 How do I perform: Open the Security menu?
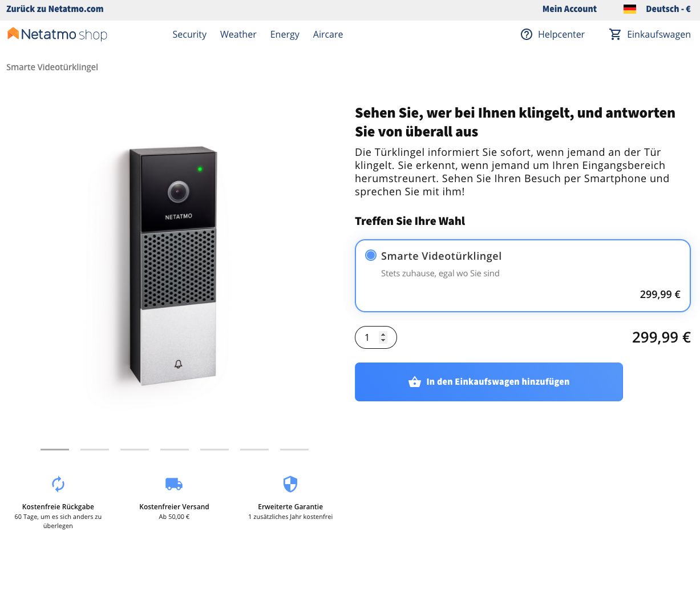189,34
